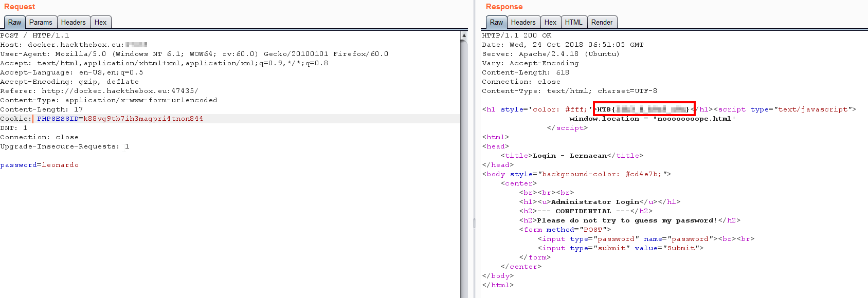Screen dimensions: 868x298
Task: Open the Request Params tab
Action: [x=41, y=22]
